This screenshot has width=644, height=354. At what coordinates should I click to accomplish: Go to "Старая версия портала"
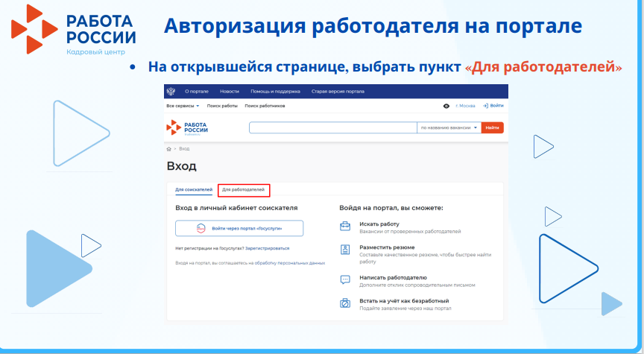point(338,92)
